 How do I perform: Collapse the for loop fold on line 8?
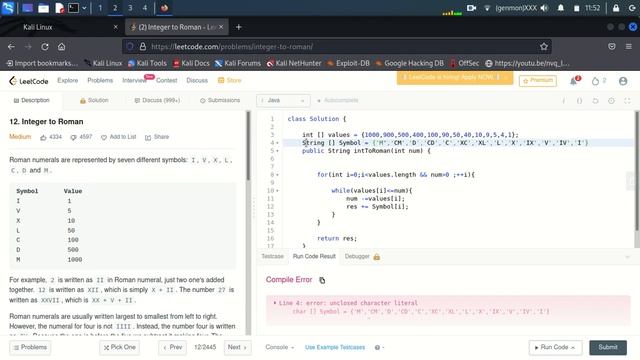278,175
